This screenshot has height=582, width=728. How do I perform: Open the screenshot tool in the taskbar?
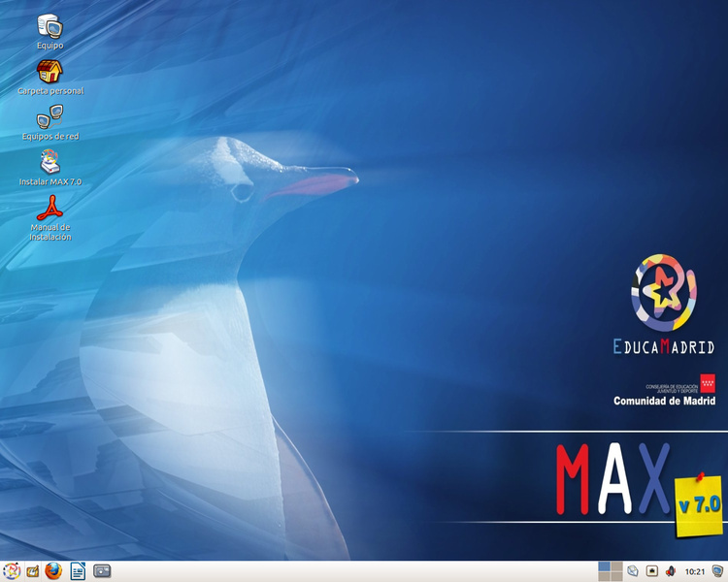102,571
